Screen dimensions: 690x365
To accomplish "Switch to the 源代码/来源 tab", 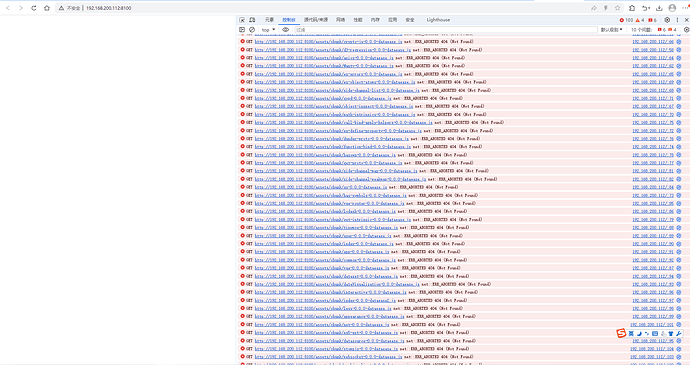I will click(316, 20).
